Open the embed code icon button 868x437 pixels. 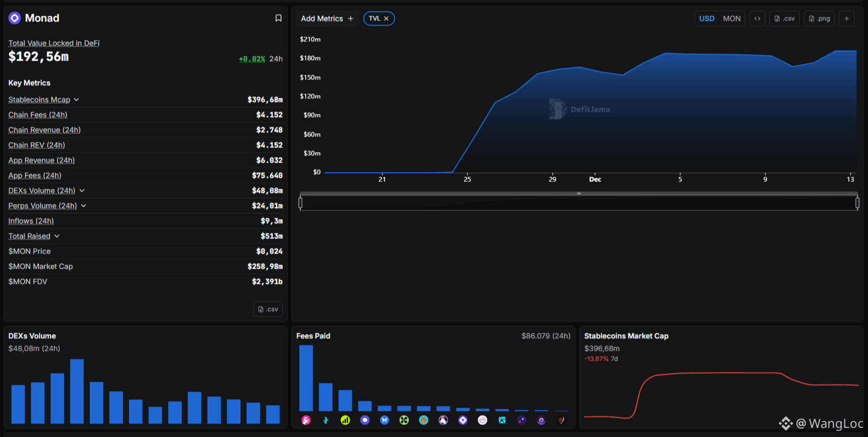[x=757, y=19]
